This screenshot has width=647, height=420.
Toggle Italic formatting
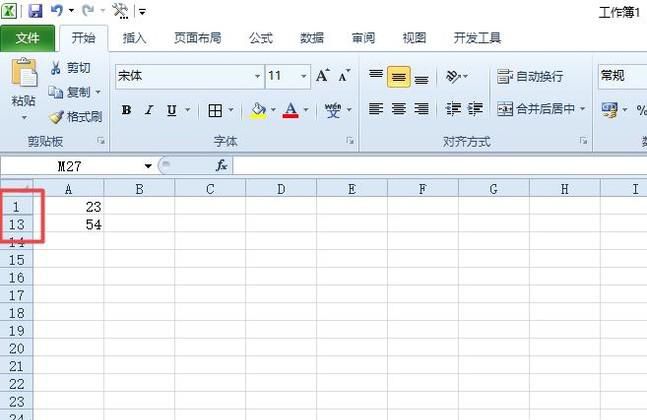tap(149, 110)
